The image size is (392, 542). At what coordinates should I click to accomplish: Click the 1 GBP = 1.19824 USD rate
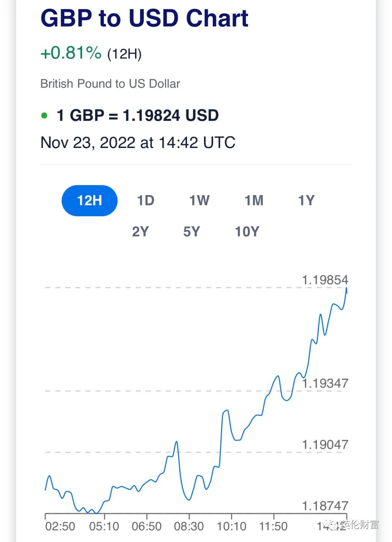[138, 115]
